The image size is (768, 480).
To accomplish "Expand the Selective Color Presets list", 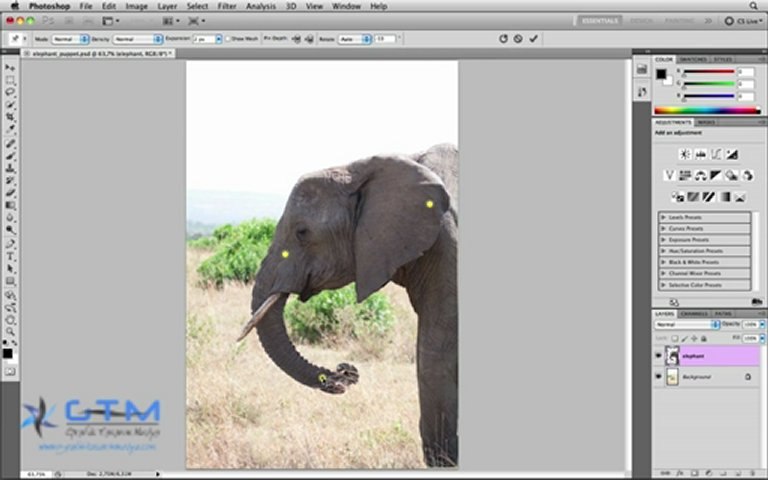I will [663, 285].
